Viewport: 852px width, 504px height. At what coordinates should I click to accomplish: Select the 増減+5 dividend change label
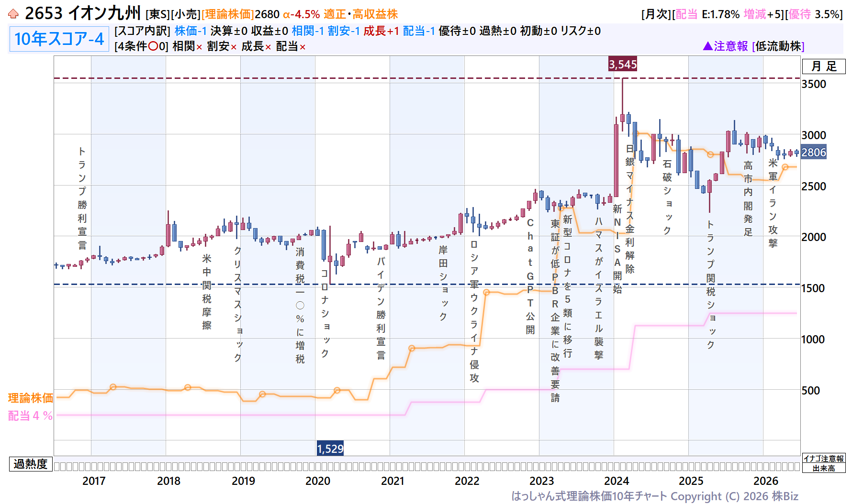[762, 14]
